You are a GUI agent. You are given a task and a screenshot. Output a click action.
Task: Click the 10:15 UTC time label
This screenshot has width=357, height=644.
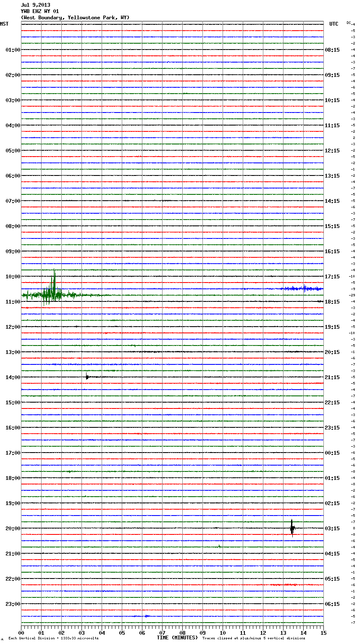point(332,100)
